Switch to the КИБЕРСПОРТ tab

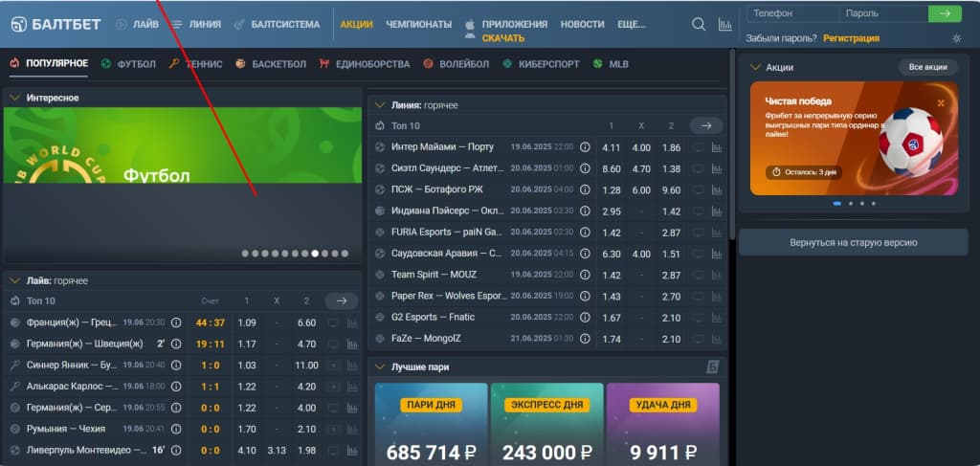click(542, 64)
